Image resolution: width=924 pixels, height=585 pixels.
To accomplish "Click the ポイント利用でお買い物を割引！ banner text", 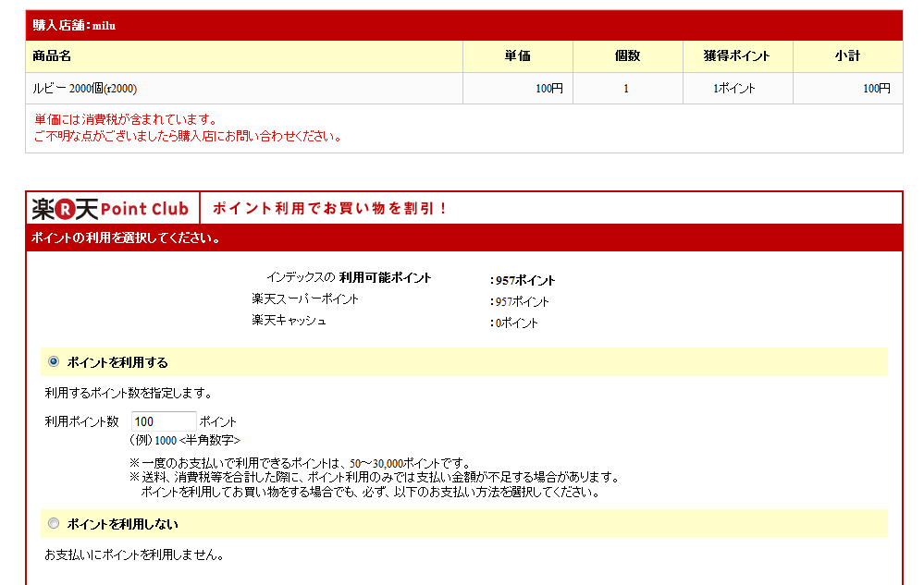I will (x=330, y=208).
